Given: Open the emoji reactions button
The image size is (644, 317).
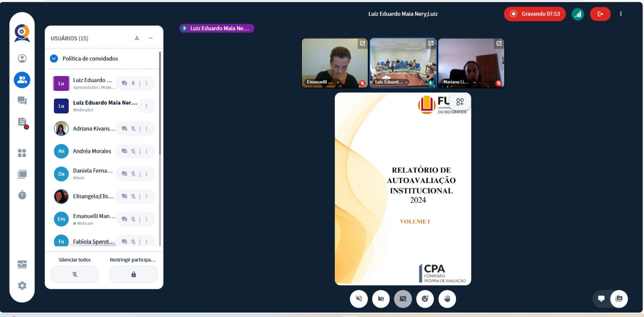Looking at the screenshot, I should (x=425, y=299).
